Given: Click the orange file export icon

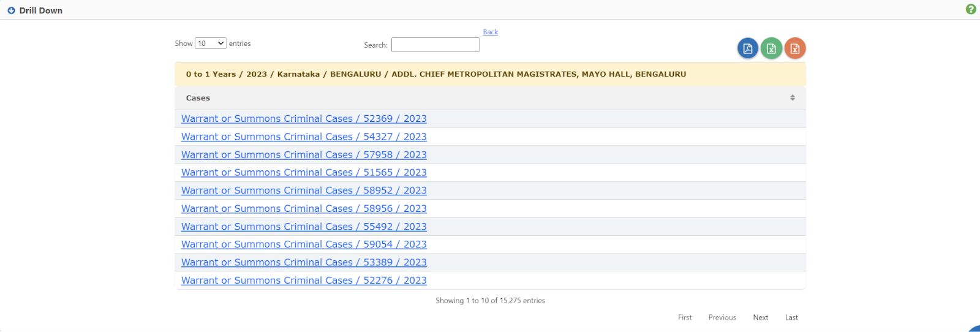Looking at the screenshot, I should click(x=795, y=48).
